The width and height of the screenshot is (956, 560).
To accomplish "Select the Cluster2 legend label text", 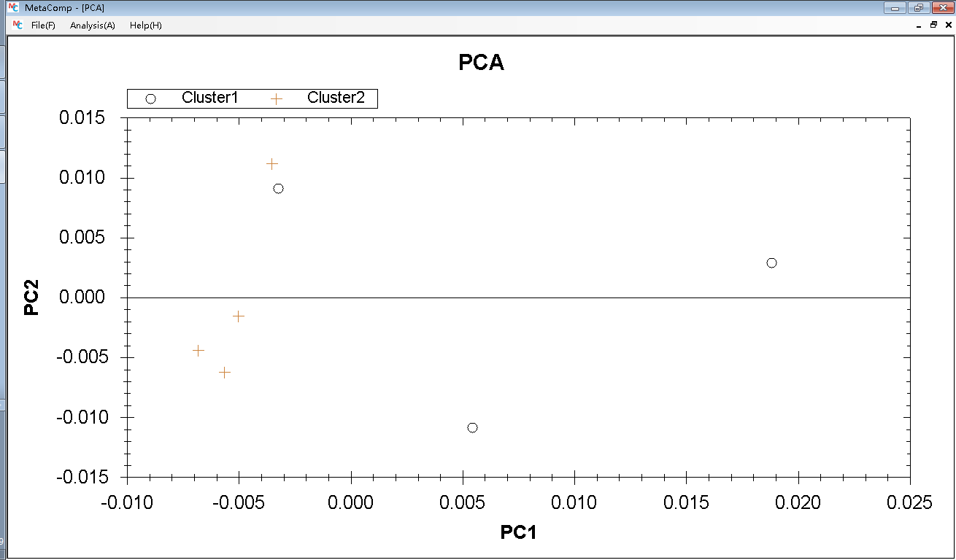I will (336, 98).
